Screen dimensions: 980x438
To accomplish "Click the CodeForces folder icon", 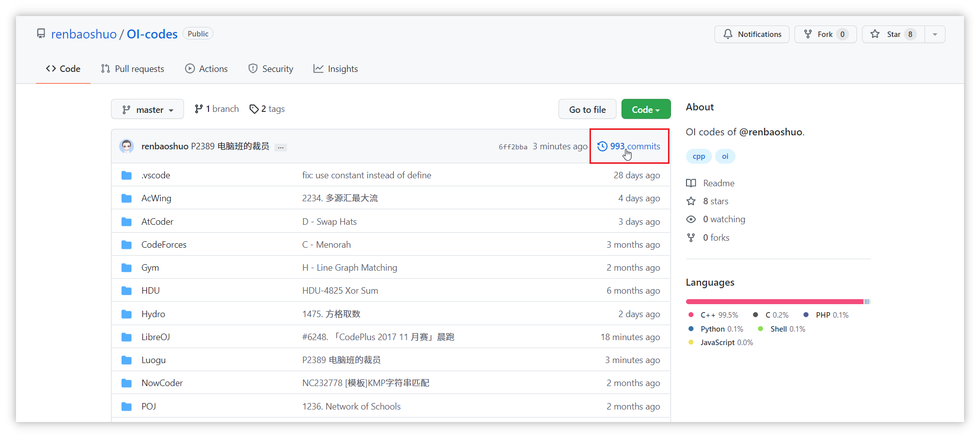I will 126,245.
